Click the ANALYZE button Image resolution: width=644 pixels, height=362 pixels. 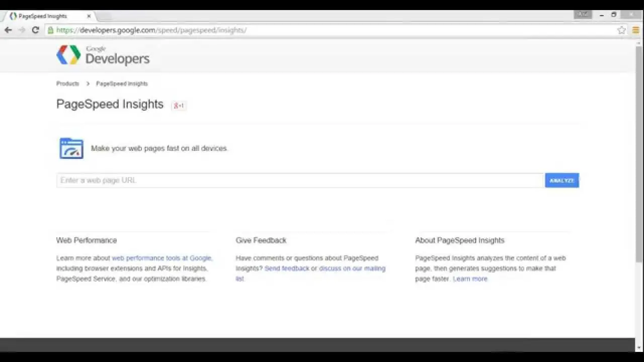(562, 180)
